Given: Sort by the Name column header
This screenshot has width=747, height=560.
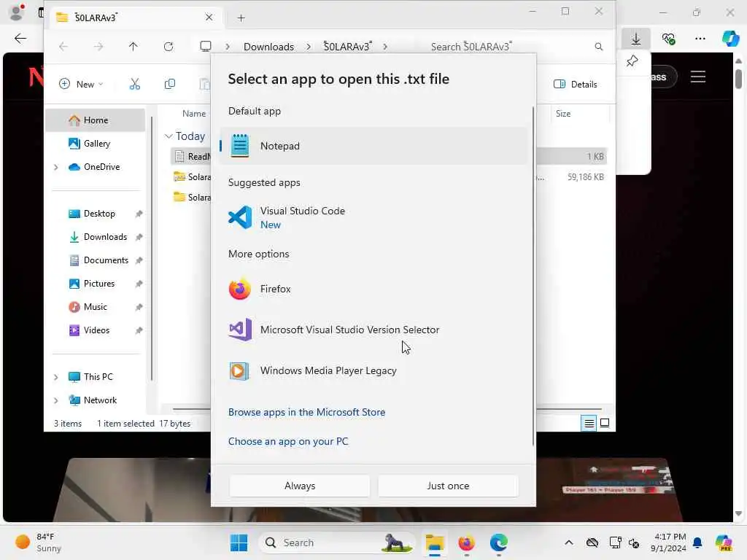Looking at the screenshot, I should tap(194, 113).
